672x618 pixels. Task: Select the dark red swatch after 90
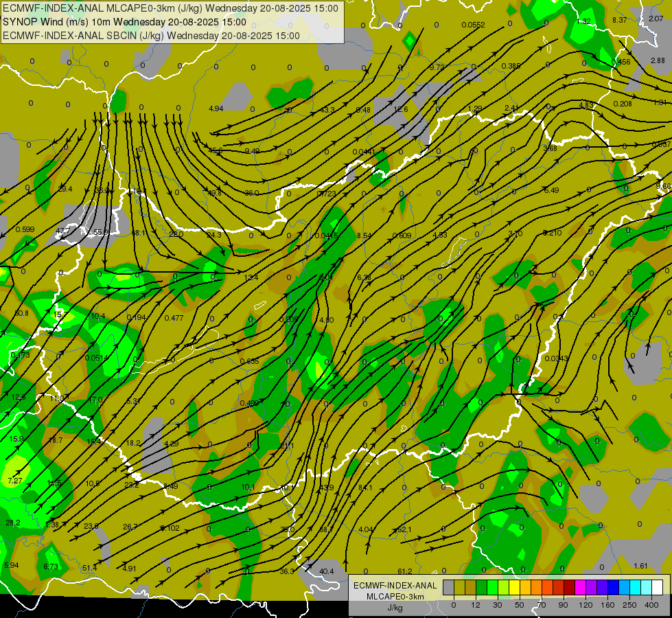(569, 587)
